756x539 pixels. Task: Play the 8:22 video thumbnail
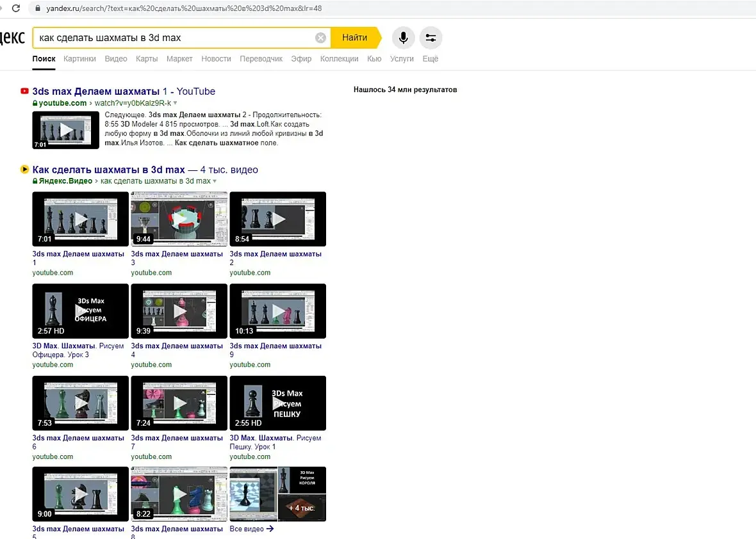point(179,494)
